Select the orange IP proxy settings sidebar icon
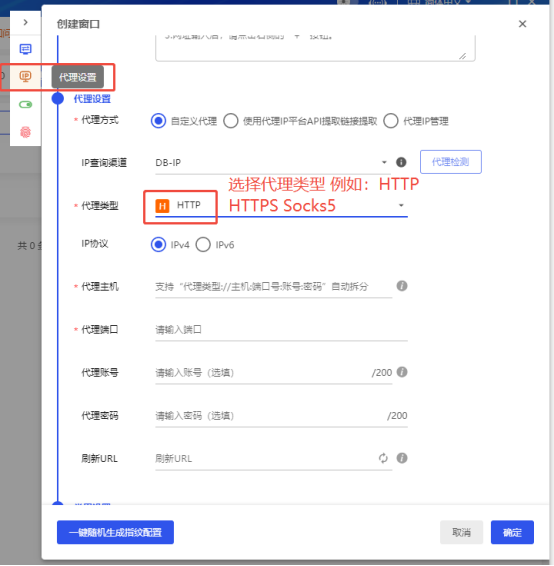 tap(25, 76)
